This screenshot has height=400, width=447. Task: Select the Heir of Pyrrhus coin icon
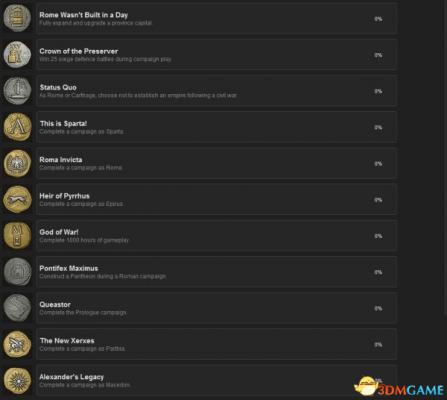pos(17,199)
